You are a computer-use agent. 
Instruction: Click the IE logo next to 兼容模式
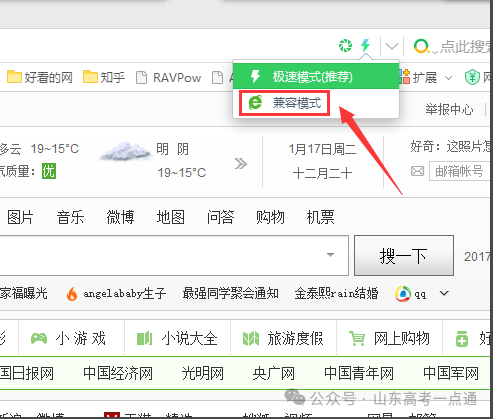[x=256, y=102]
